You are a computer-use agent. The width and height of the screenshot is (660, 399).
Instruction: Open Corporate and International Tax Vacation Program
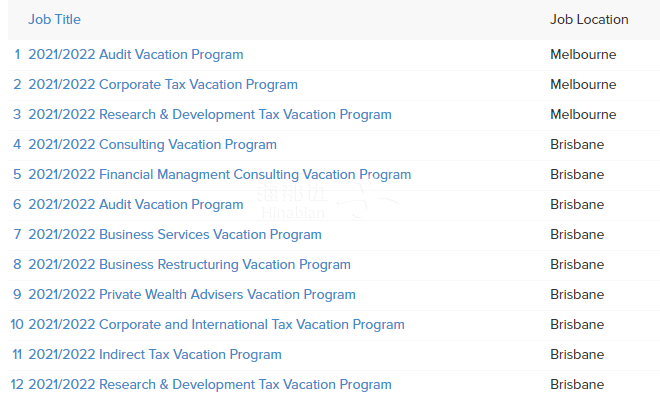tap(216, 325)
